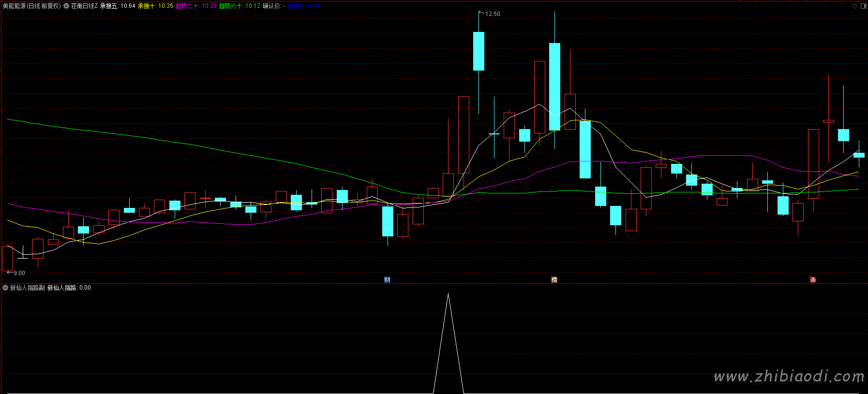Click the 结构分 blue indicator label
The height and width of the screenshot is (394, 868).
pos(303,6)
